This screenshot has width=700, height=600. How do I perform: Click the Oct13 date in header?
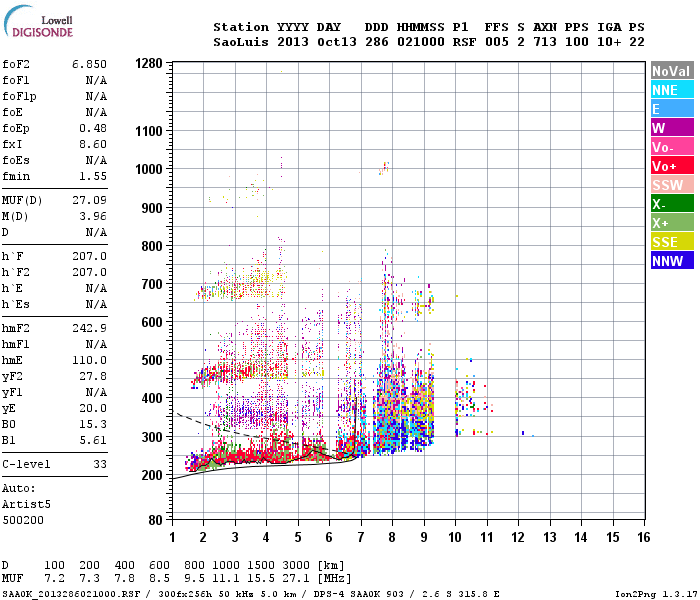point(337,42)
